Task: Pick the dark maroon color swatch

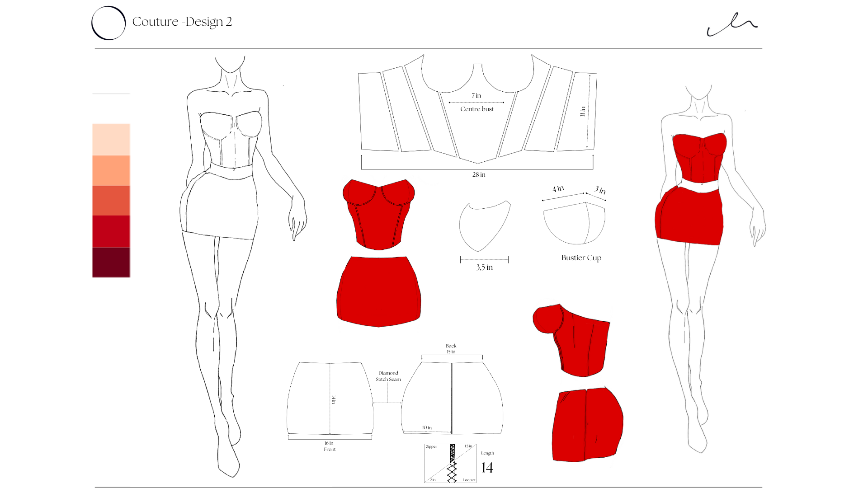Action: pyautogui.click(x=111, y=262)
